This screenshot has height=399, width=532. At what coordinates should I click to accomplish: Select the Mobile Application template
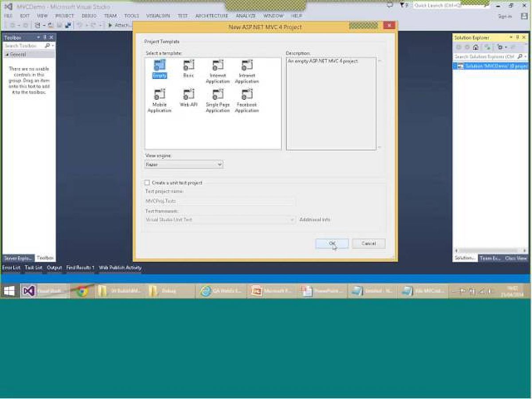(159, 94)
